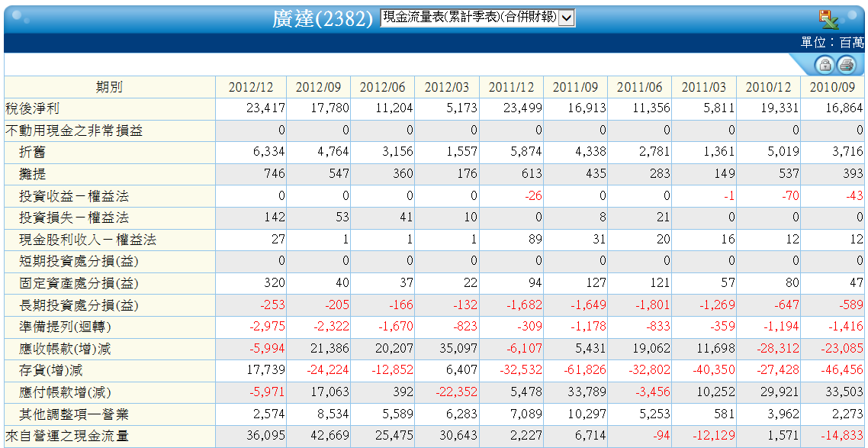Click the 攤提 row label
The image size is (868, 448).
34,174
